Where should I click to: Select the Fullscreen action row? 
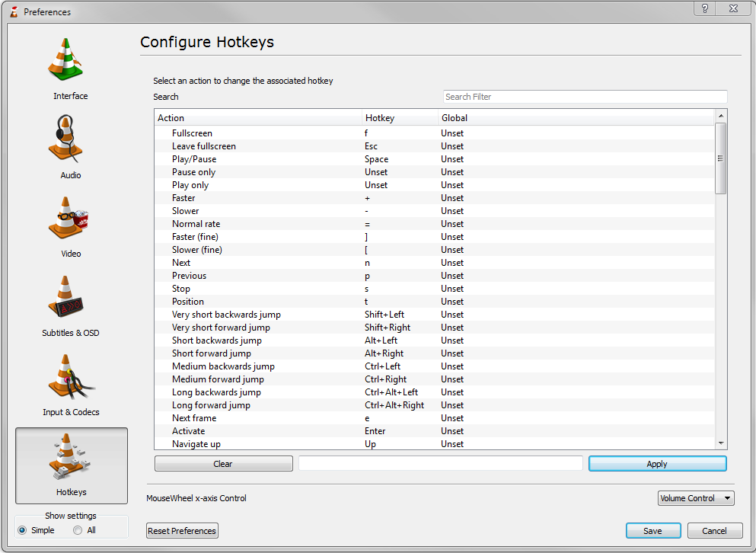(x=192, y=133)
